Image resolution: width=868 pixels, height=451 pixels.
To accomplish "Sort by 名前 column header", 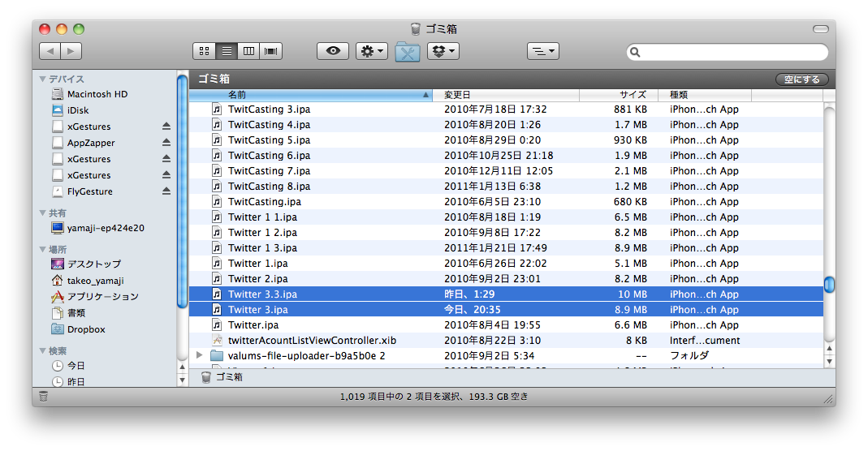I will pos(310,95).
